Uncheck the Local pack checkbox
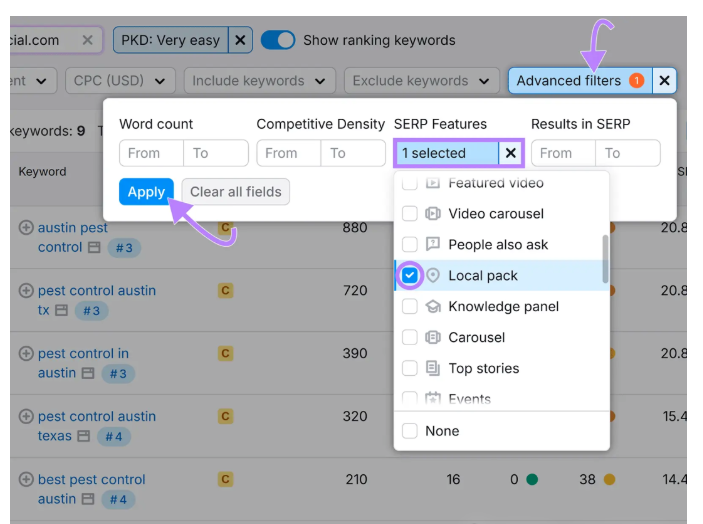 click(410, 275)
